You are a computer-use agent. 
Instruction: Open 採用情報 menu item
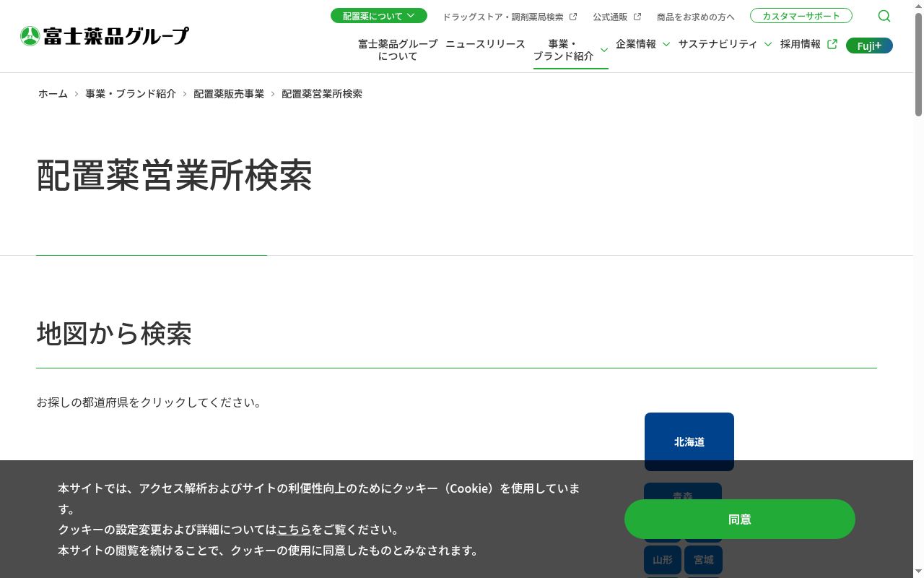801,44
